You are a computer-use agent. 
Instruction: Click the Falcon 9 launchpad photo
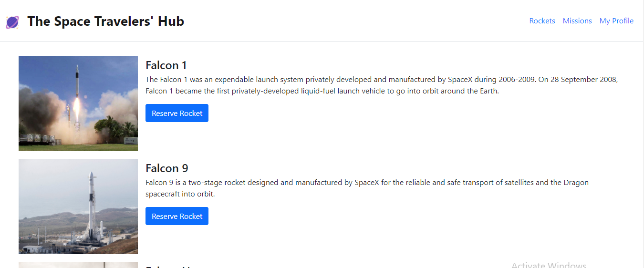click(x=78, y=206)
